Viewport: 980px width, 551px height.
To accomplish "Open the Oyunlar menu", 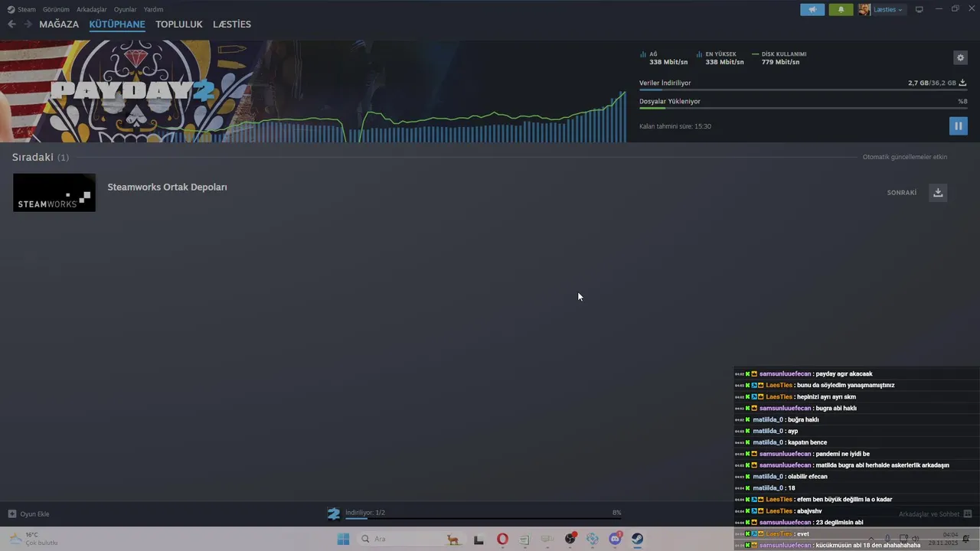I will point(126,9).
